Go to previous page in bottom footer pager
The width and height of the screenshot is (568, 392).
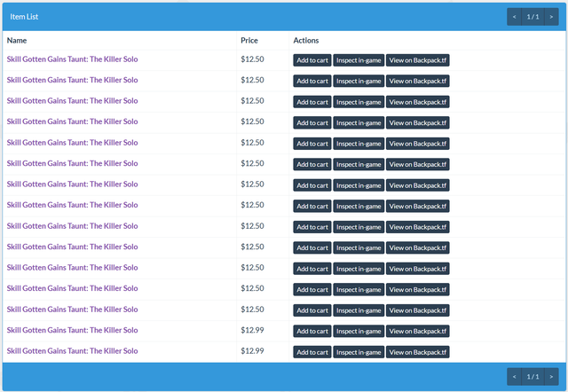pyautogui.click(x=515, y=377)
